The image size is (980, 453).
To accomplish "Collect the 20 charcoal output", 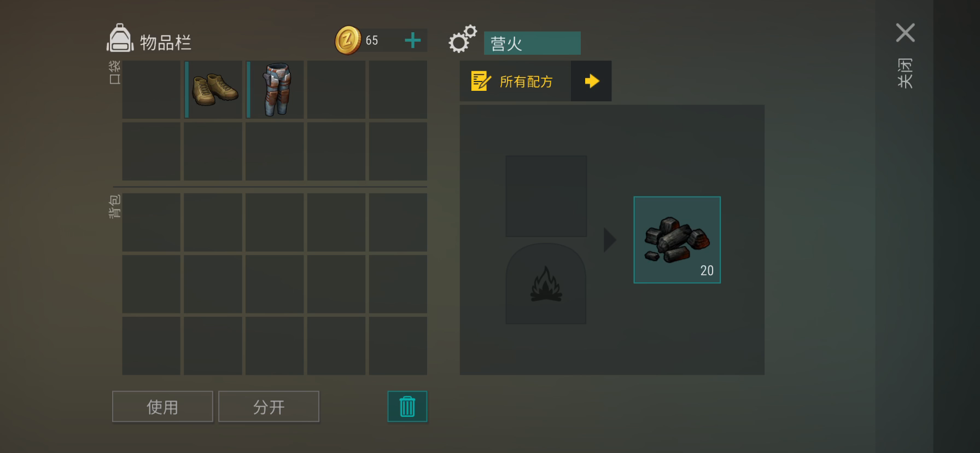I will (x=677, y=240).
